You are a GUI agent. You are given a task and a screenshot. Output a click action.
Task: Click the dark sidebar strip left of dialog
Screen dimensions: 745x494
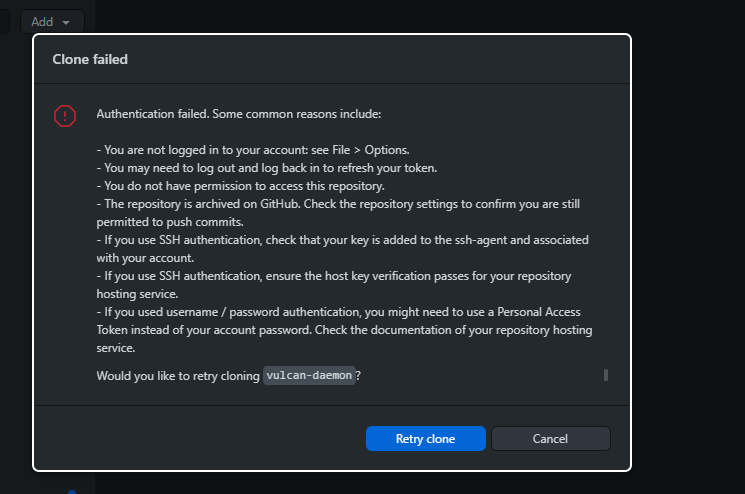click(15, 250)
